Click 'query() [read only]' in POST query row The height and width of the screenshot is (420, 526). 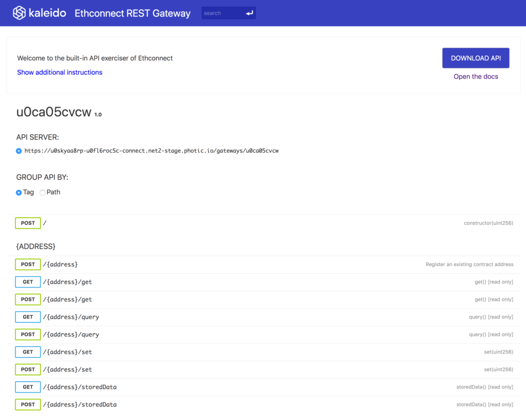pos(491,334)
